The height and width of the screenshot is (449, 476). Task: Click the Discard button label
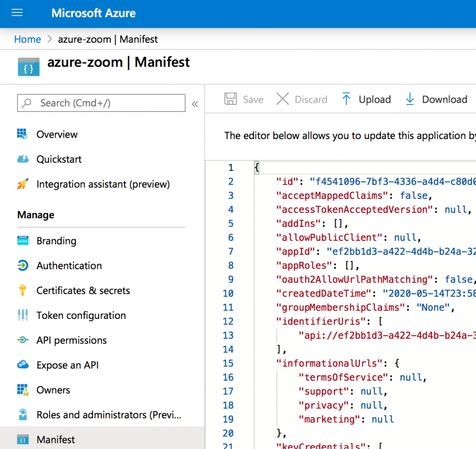(x=311, y=99)
